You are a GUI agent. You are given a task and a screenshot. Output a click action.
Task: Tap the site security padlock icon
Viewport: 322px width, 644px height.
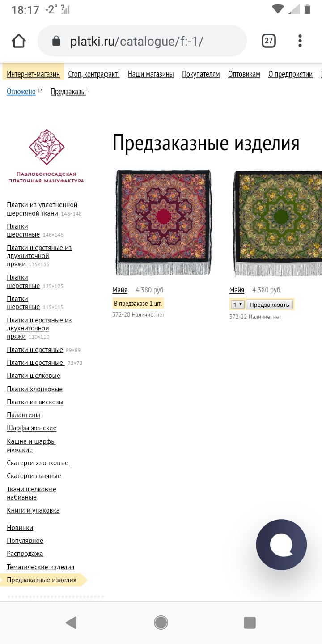click(56, 42)
